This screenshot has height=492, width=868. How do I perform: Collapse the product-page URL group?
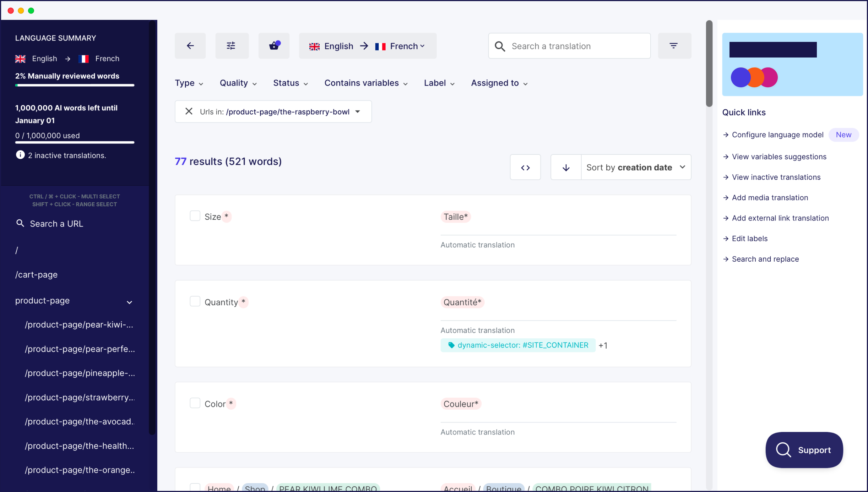pos(129,302)
